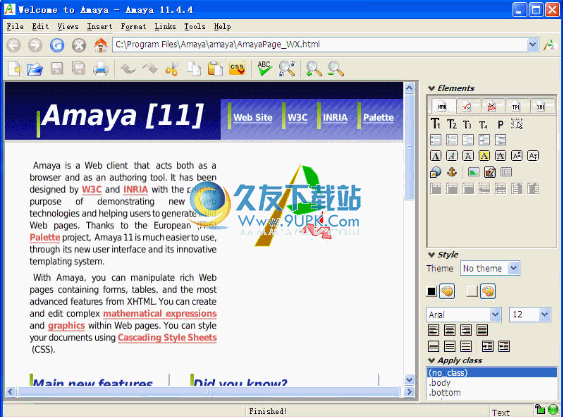Image resolution: width=563 pixels, height=417 pixels.
Task: Click the Back navigation arrow
Action: pyautogui.click(x=14, y=45)
